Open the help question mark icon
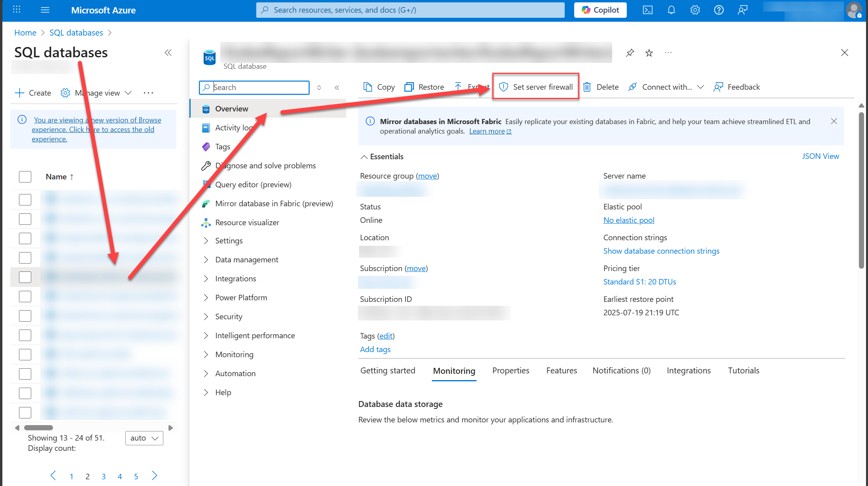The height and width of the screenshot is (486, 868). coord(719,10)
